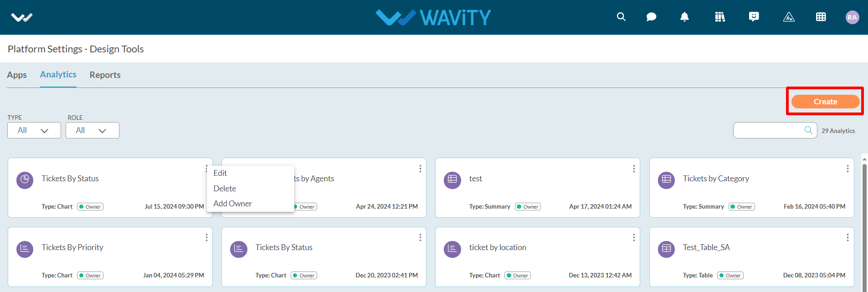Click "Feb 16, 2024 05:40 PM" timestamp

click(814, 206)
